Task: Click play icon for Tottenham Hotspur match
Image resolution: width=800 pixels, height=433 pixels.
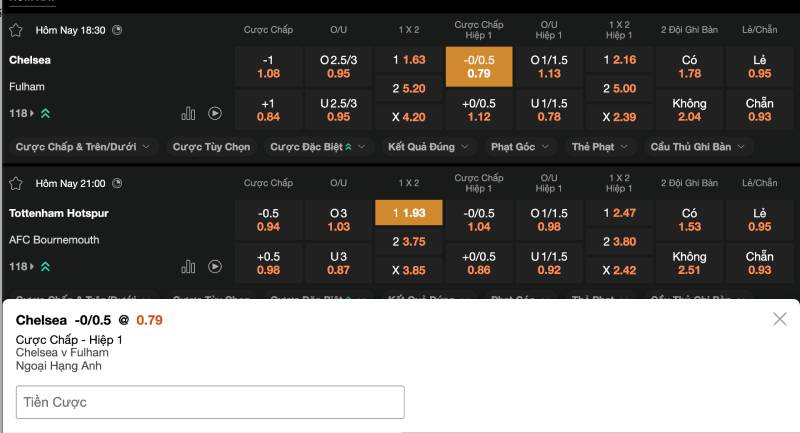Action: click(214, 267)
